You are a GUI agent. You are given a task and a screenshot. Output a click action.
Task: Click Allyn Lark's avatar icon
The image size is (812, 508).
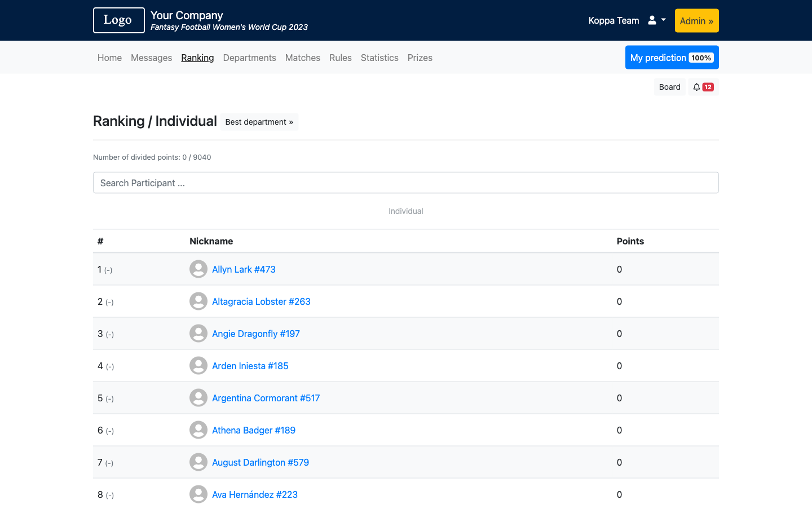pyautogui.click(x=198, y=269)
